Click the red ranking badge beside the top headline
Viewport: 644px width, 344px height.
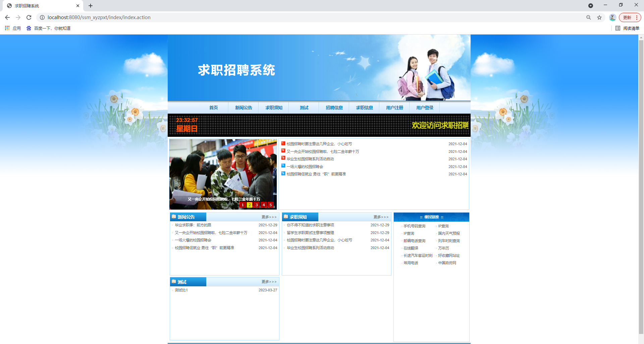(283, 144)
